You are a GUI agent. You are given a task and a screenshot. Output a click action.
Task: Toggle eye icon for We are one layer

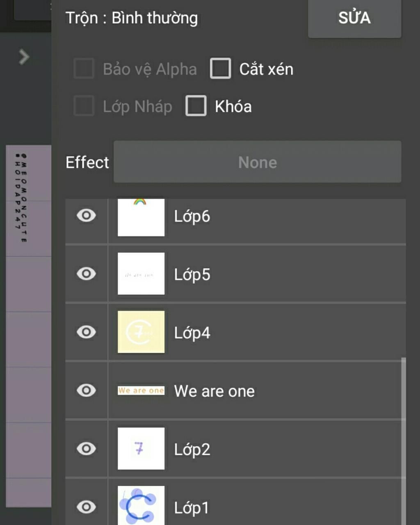point(86,390)
